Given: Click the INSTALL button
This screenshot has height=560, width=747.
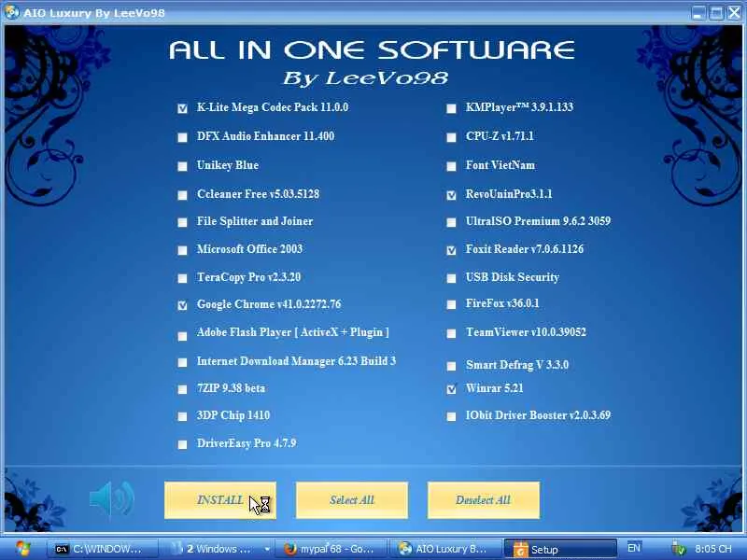Looking at the screenshot, I should (220, 500).
